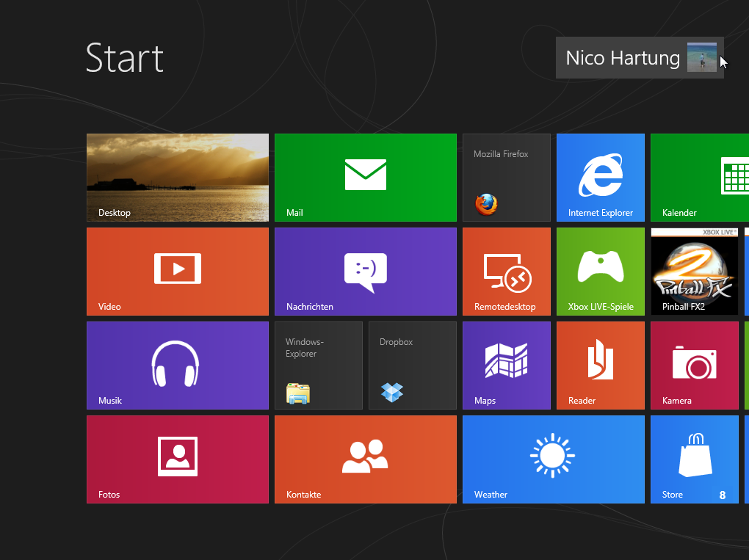749x560 pixels.
Task: Click the 'Reader' label text
Action: [x=582, y=401]
